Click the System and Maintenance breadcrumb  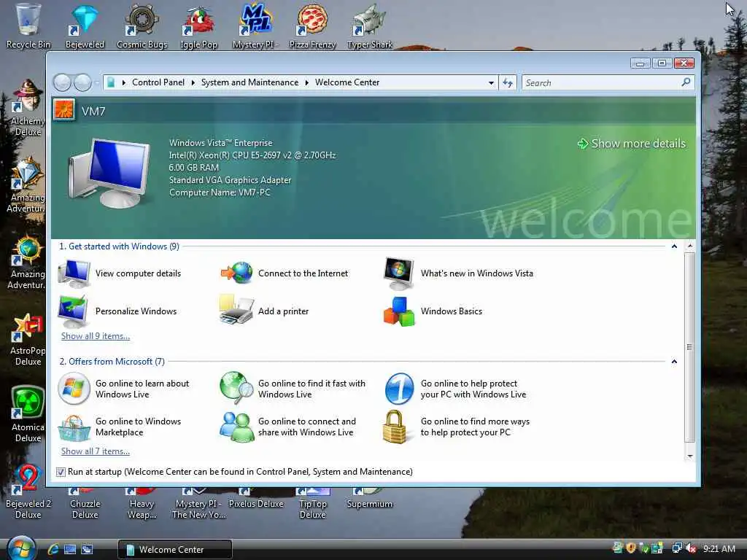pos(249,82)
